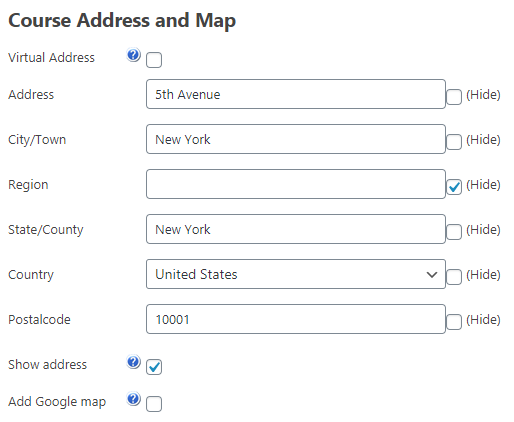Enable the Hide checkbox next to Address

pos(454,97)
